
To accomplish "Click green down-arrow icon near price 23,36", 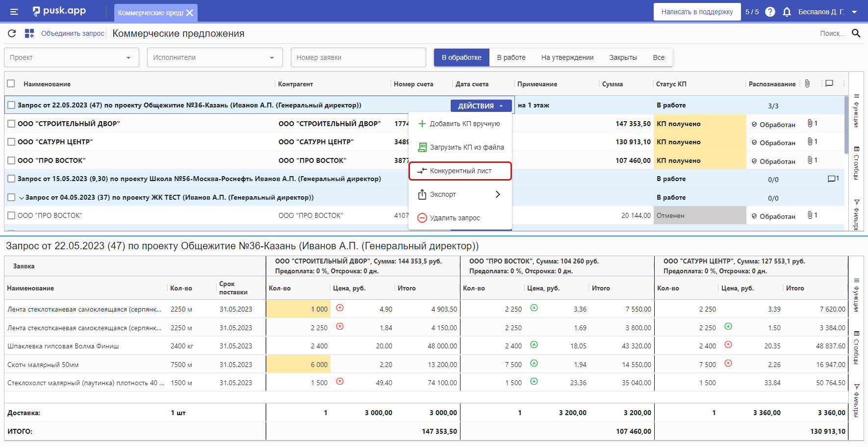I will tap(534, 381).
